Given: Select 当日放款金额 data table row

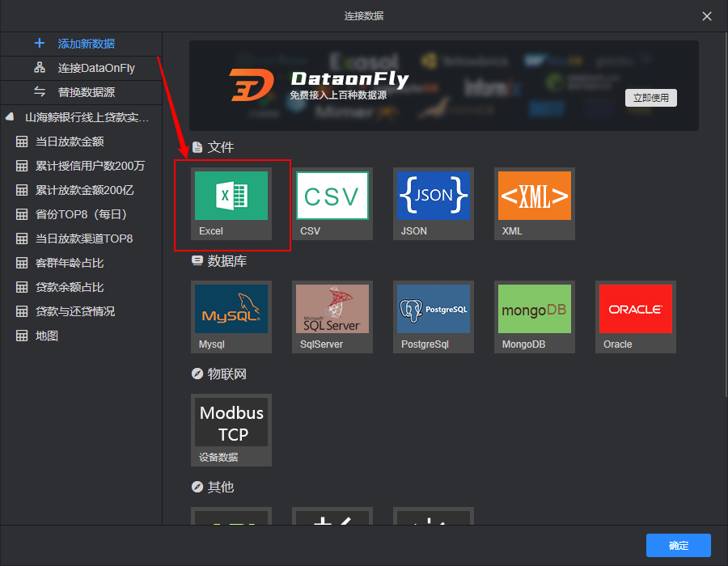Looking at the screenshot, I should point(81,141).
